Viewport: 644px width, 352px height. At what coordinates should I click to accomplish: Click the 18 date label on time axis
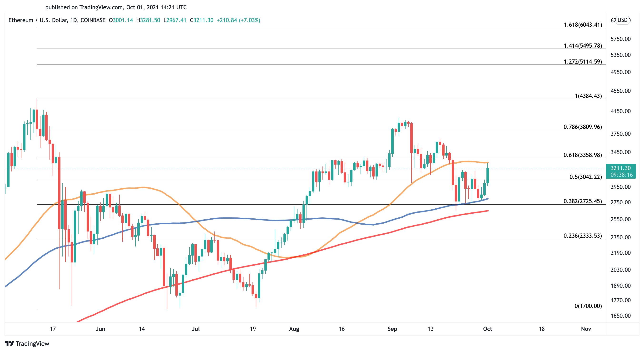541,329
